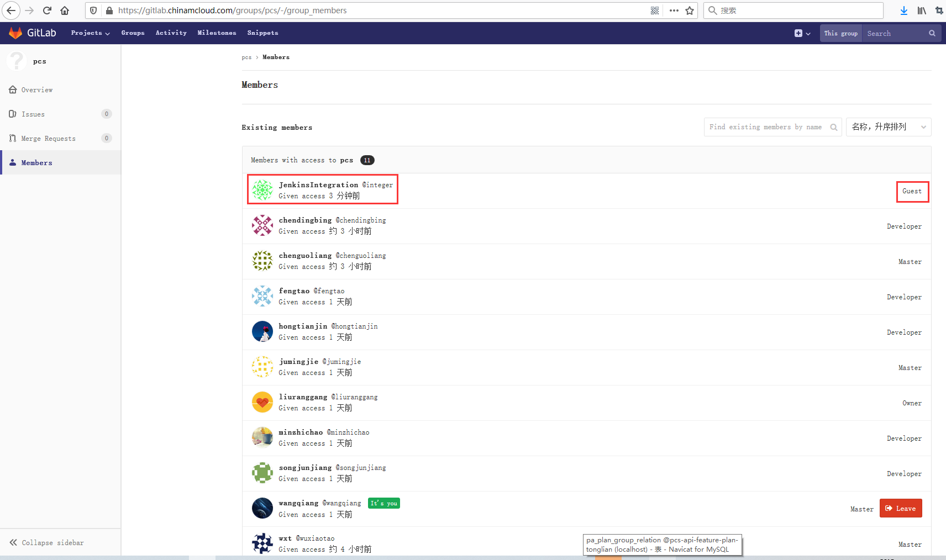Screen dimensions: 946x560
Task: Open Merge Requests in the sidebar
Action: pyautogui.click(x=48, y=139)
